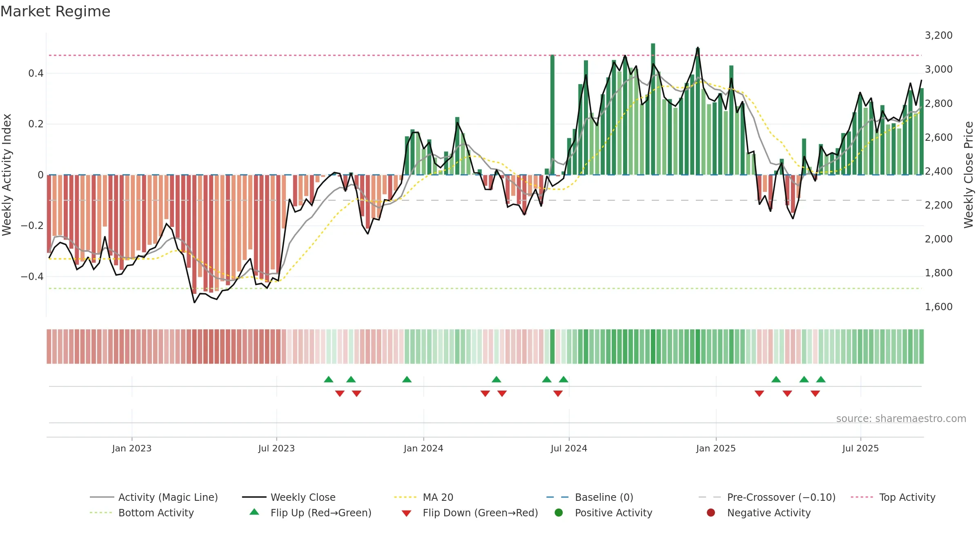
Task: Click the Jan 2024 x-axis label
Action: tap(423, 448)
